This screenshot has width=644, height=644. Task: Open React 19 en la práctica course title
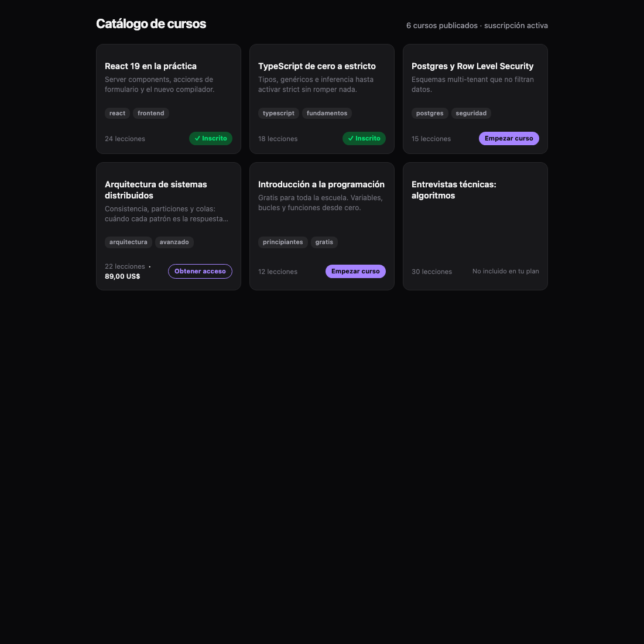(x=150, y=66)
